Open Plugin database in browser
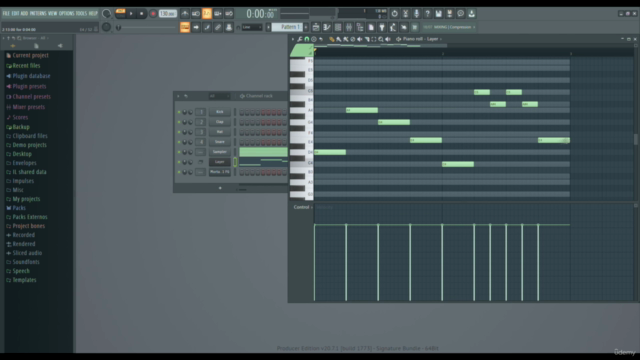Screen dimensions: 640x360 coord(31,76)
